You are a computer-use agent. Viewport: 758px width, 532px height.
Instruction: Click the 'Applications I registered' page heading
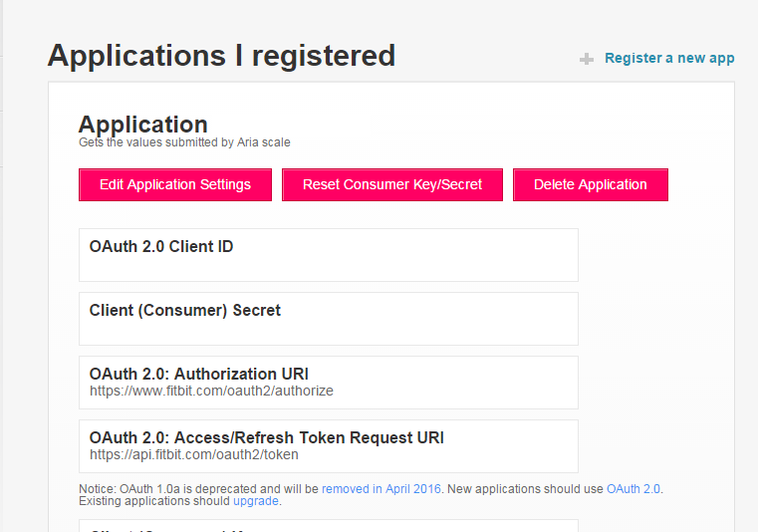pyautogui.click(x=221, y=56)
